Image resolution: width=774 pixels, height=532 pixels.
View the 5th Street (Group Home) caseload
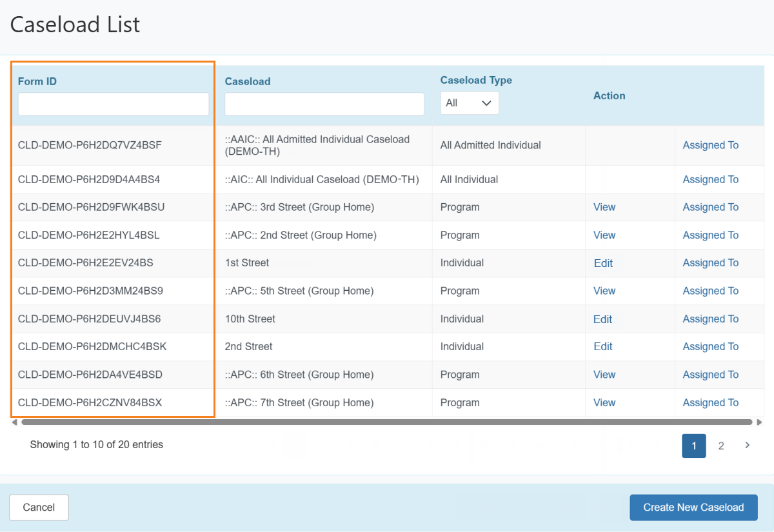(604, 291)
